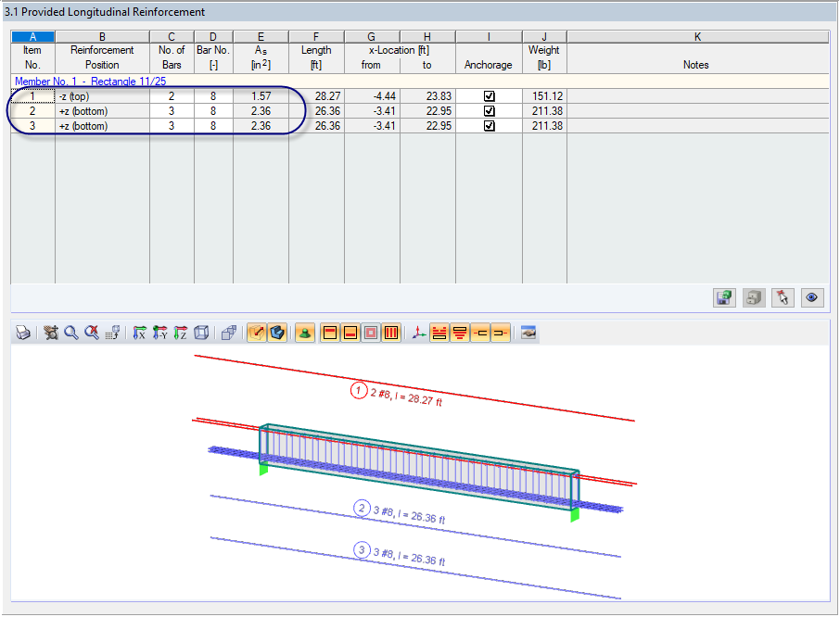Click the red-star cursor pick icon
Viewport: 840px width, 617px height.
coord(783,297)
